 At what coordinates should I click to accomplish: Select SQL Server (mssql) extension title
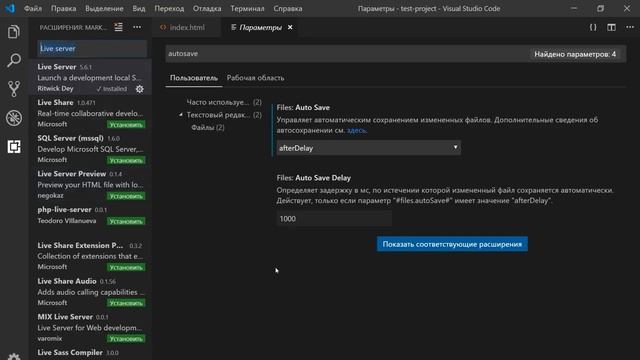(71, 138)
